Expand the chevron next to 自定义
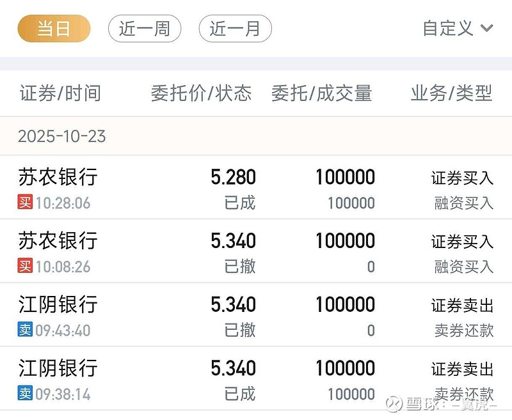This screenshot has width=512, height=420. click(486, 28)
